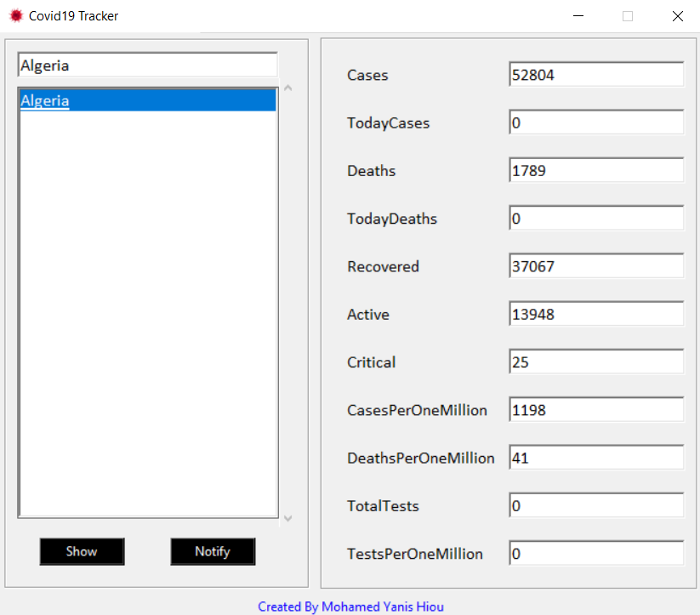Click the country search input field
Image resolution: width=700 pixels, height=615 pixels.
pos(147,65)
